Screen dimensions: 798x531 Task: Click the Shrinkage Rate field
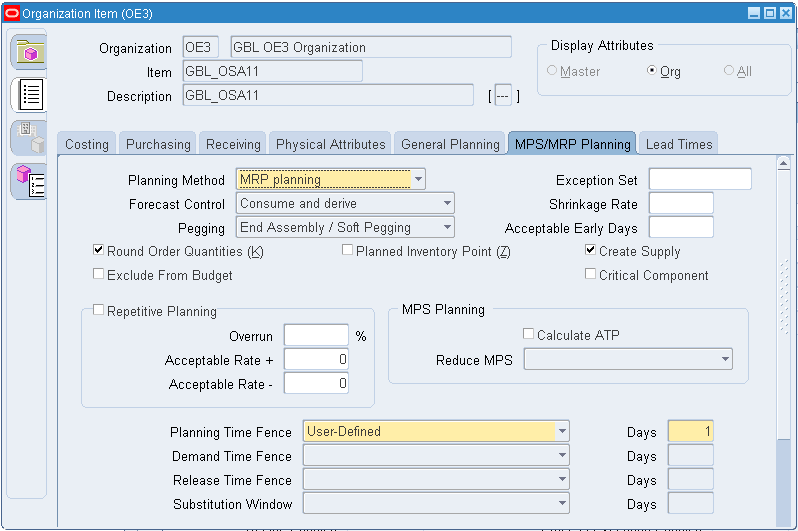[x=681, y=203]
